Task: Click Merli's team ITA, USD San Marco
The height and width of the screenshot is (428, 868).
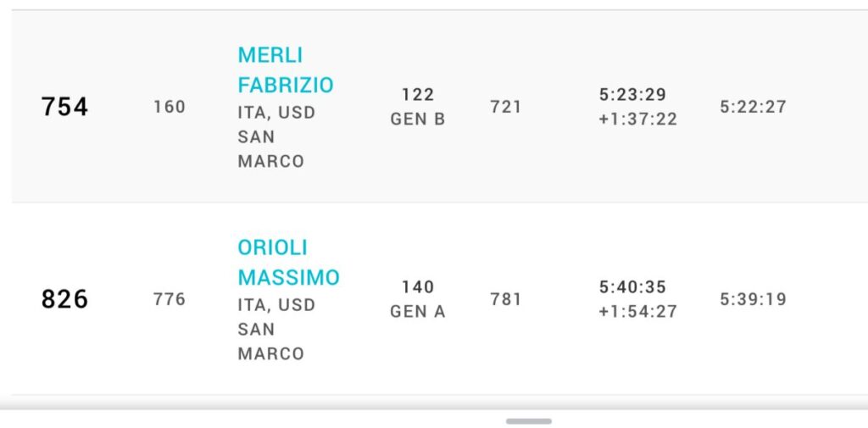Action: point(276,136)
